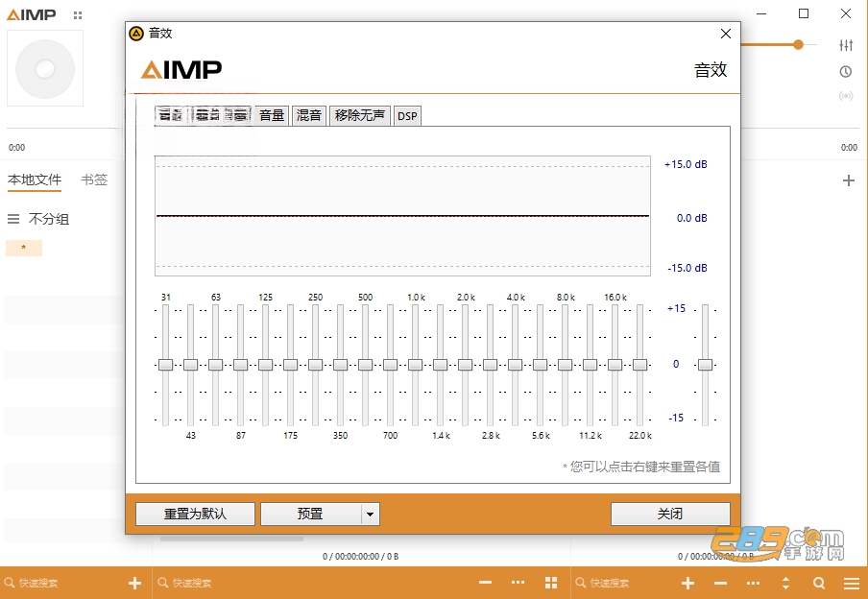Click the up-down sort arrows icon
868x599 pixels.
(x=785, y=583)
